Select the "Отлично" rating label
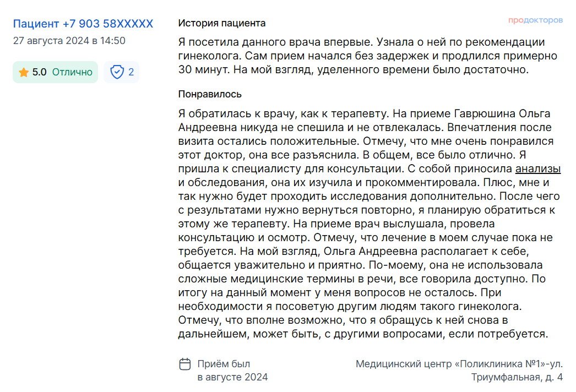The width and height of the screenshot is (576, 392). [72, 72]
